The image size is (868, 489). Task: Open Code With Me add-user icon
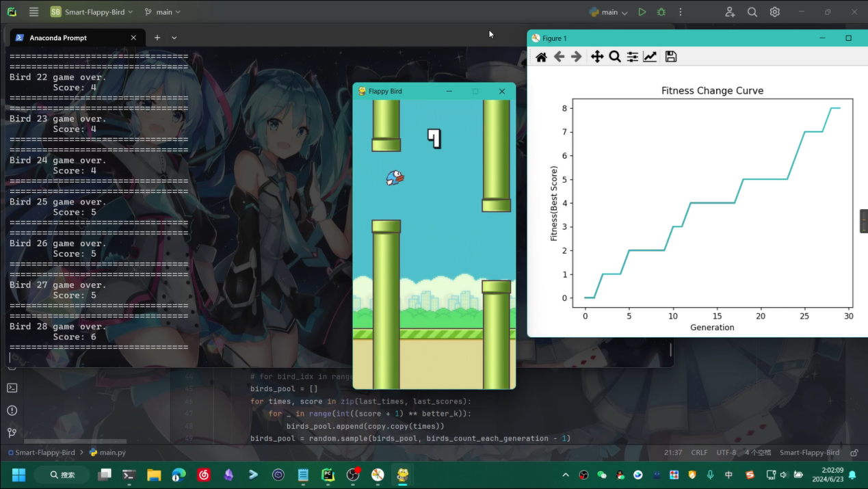pyautogui.click(x=730, y=12)
